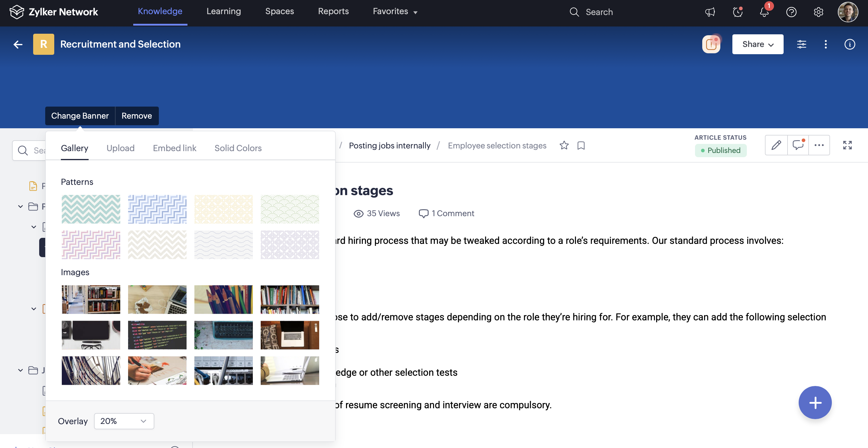Click the announcements megaphone icon

coord(710,12)
